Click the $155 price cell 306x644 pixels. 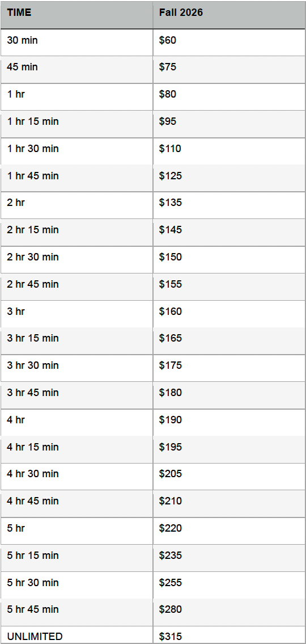[x=229, y=287]
